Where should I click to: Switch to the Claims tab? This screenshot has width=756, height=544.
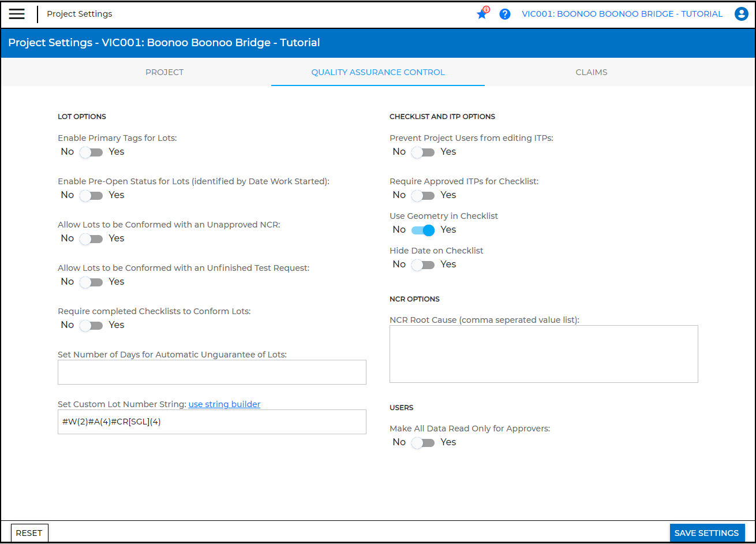pos(591,73)
